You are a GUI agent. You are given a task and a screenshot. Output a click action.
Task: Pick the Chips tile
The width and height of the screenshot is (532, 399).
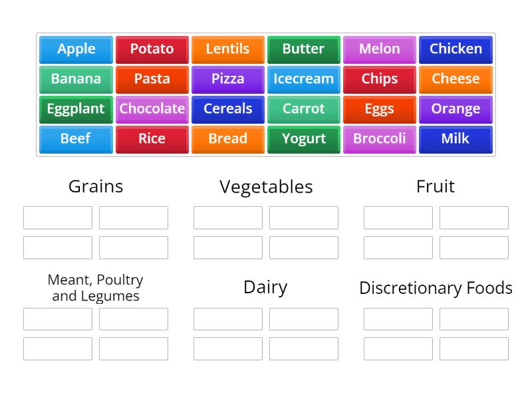click(379, 78)
